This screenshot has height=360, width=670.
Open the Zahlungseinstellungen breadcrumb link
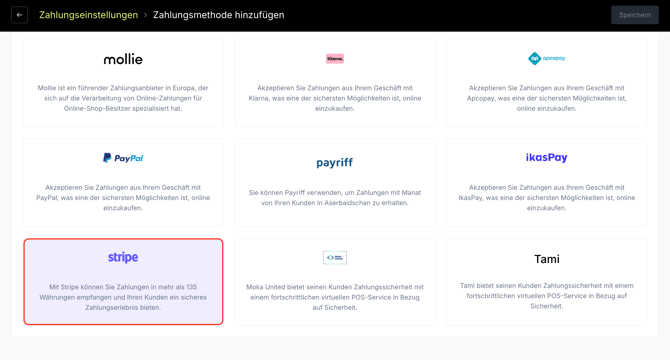point(88,15)
